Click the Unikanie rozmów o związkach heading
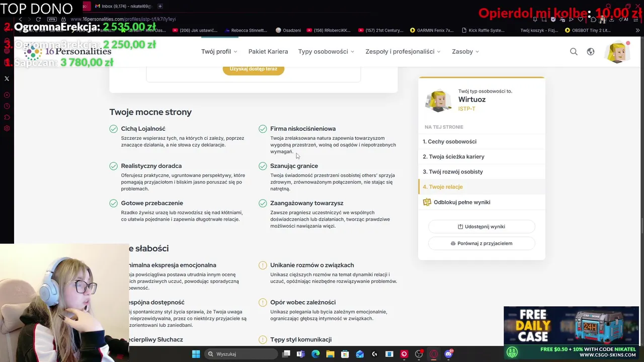Image resolution: width=644 pixels, height=362 pixels. point(312,265)
